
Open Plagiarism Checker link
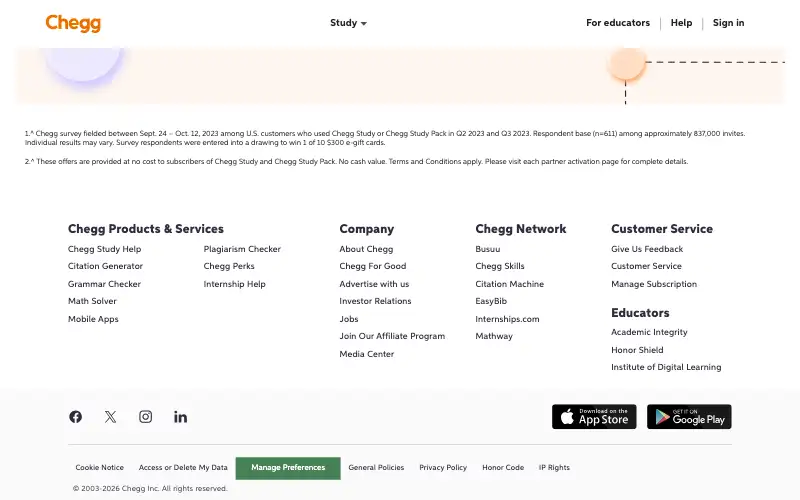point(242,249)
